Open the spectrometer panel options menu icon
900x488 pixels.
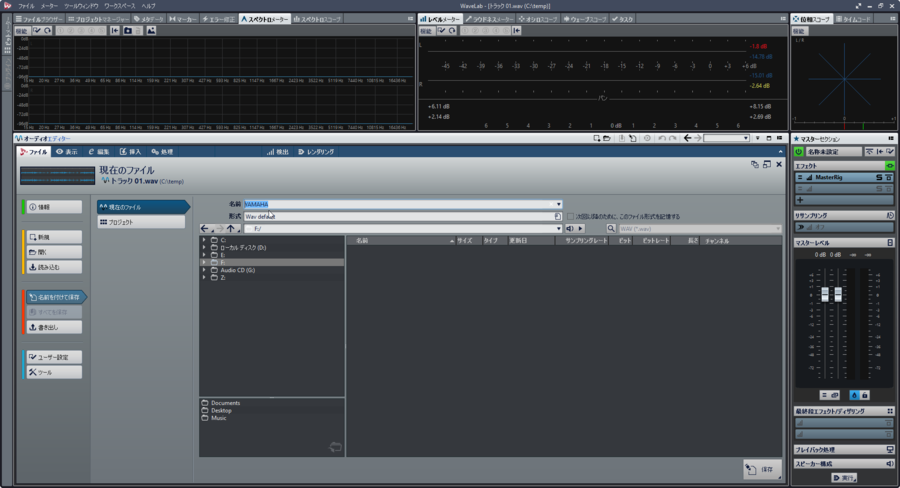(410, 19)
